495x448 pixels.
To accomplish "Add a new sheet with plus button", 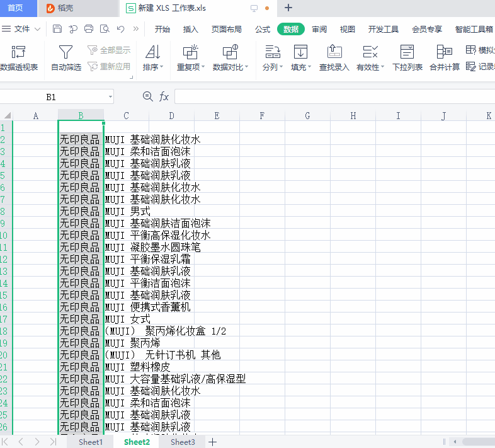I will click(x=212, y=442).
